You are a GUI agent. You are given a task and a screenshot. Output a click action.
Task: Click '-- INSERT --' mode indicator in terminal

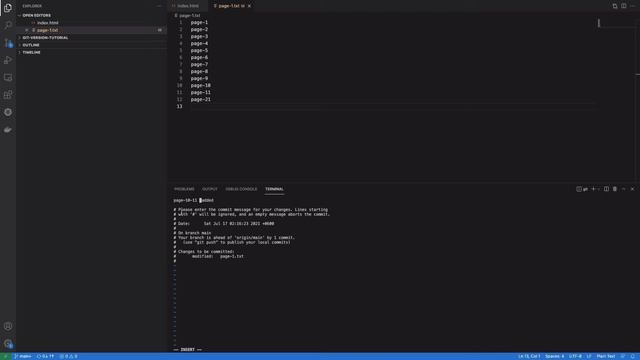coord(187,350)
